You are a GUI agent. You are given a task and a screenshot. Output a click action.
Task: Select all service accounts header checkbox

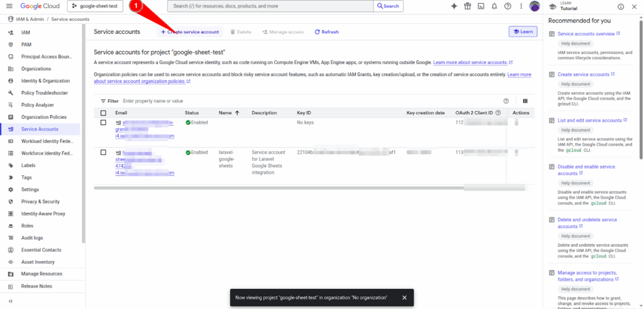[x=103, y=113]
